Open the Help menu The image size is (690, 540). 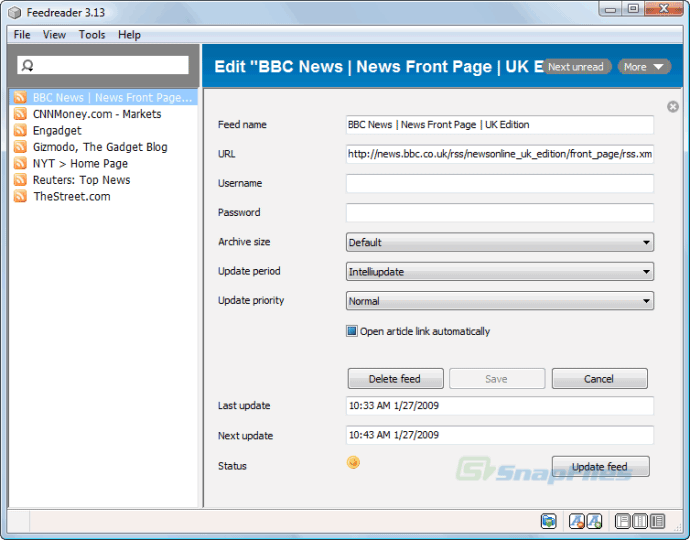129,35
